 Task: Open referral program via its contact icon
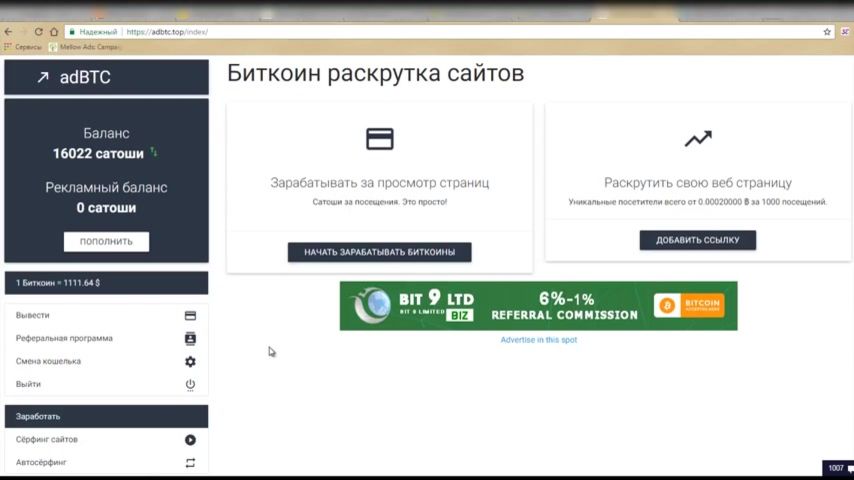(x=190, y=339)
